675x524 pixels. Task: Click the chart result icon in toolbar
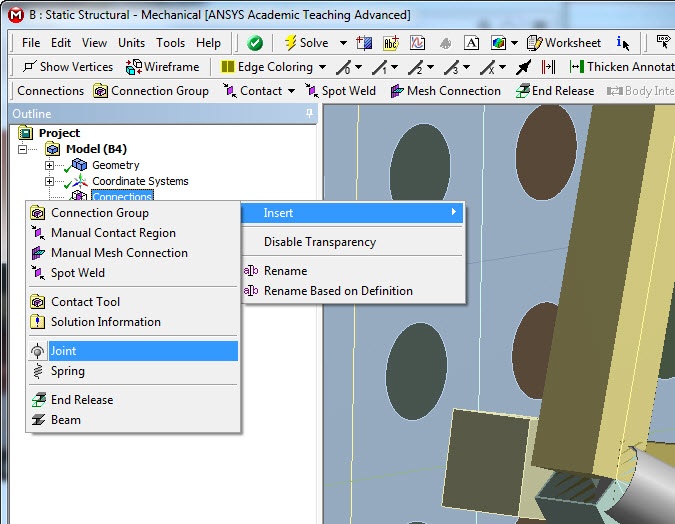[x=417, y=43]
